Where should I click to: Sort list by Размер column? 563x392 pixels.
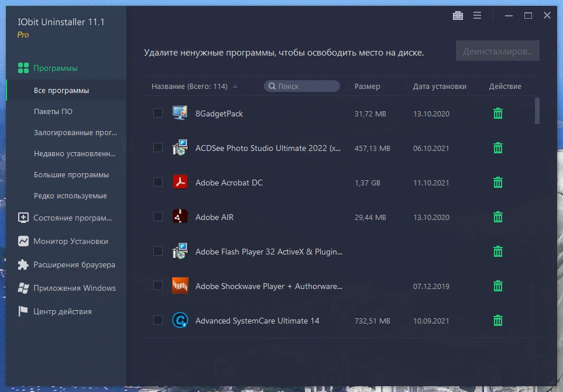point(368,86)
